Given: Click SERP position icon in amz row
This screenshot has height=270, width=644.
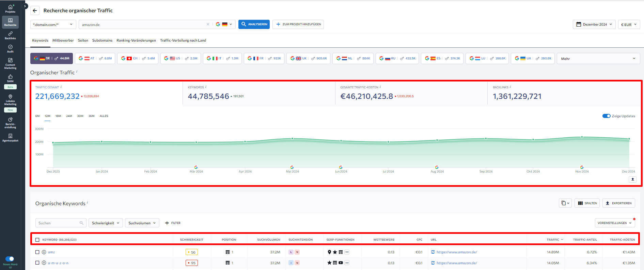Looking at the screenshot, I should pyautogui.click(x=227, y=252).
